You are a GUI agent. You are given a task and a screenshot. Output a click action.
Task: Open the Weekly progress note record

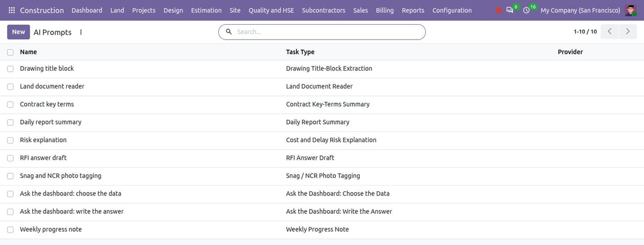(50, 229)
